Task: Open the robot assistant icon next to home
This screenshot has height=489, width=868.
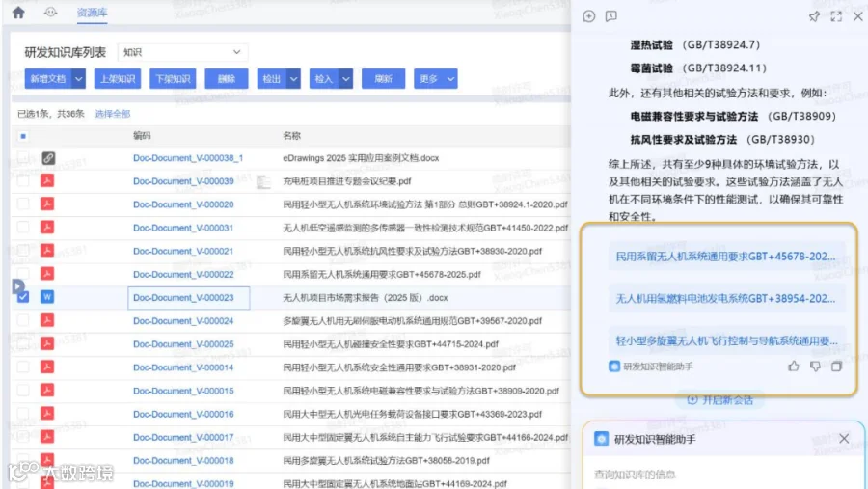Action: (50, 13)
